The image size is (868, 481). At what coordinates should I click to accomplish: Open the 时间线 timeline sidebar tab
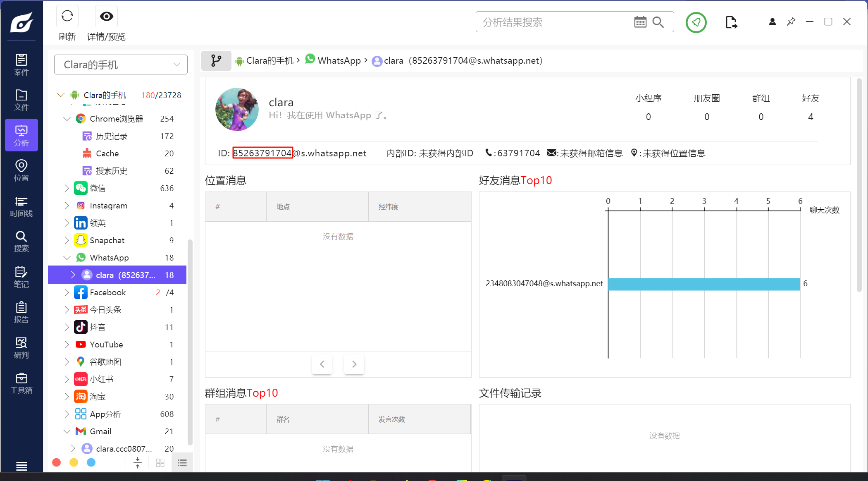[21, 206]
